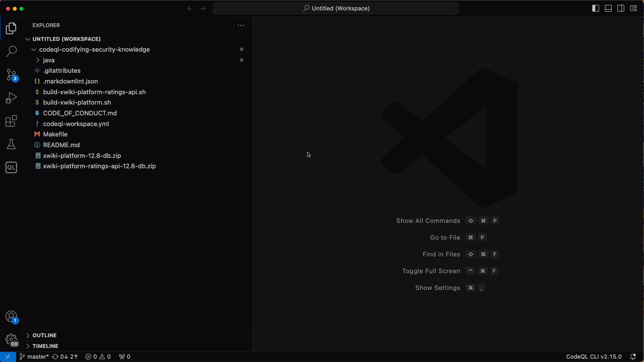Click the Accounts icon in activity bar

11,316
